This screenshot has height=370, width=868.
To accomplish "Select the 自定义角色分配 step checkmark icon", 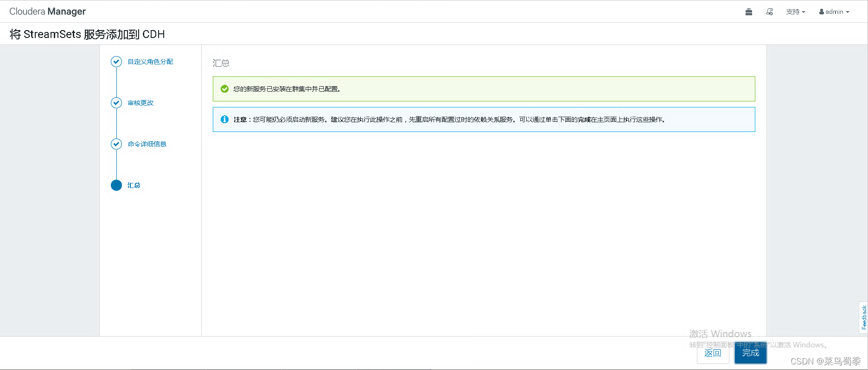I will pyautogui.click(x=116, y=62).
